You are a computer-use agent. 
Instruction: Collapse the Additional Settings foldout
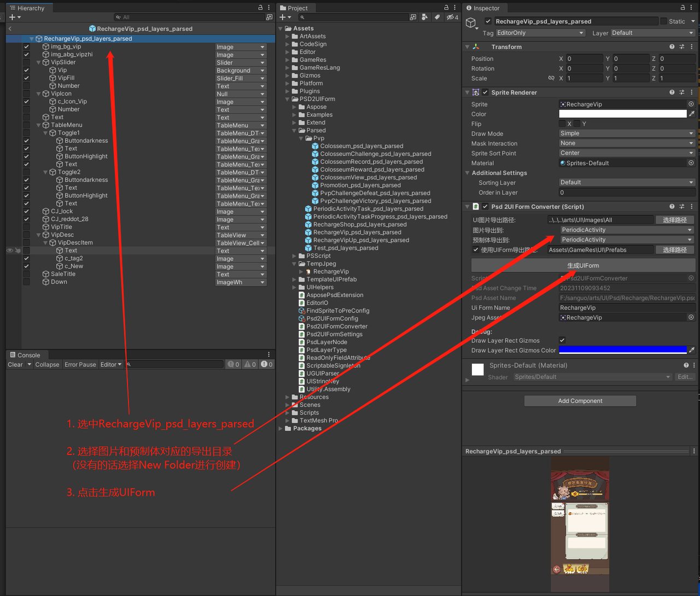click(x=467, y=173)
